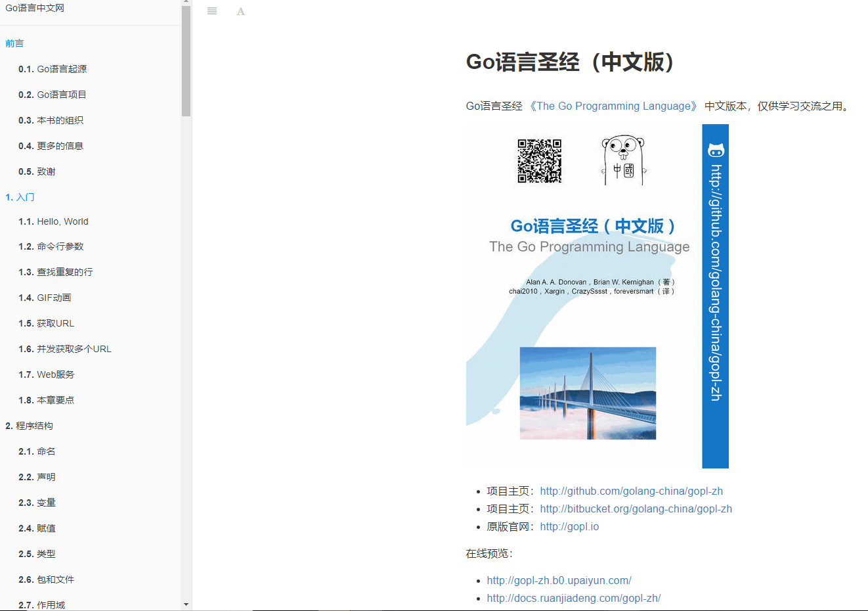The image size is (868, 611).
Task: Open section 1.5 获取URL
Action: pos(47,323)
